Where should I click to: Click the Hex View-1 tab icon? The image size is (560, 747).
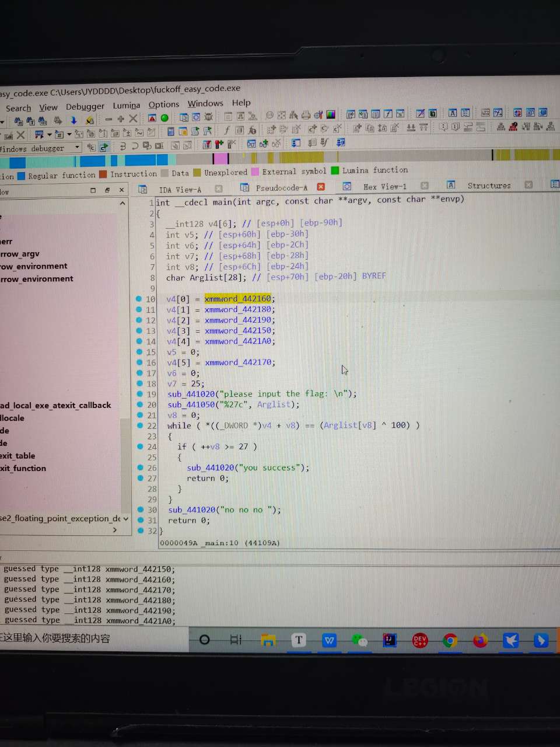tap(346, 187)
